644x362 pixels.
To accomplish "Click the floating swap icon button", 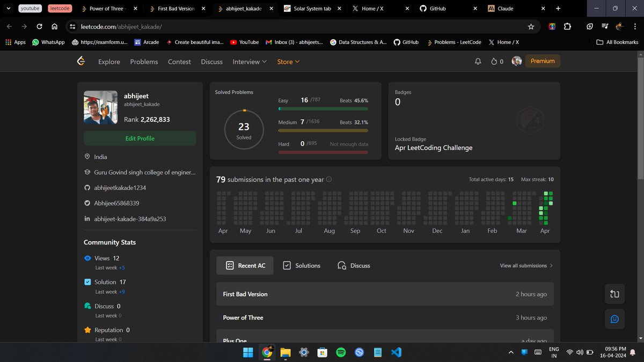I will point(614,294).
